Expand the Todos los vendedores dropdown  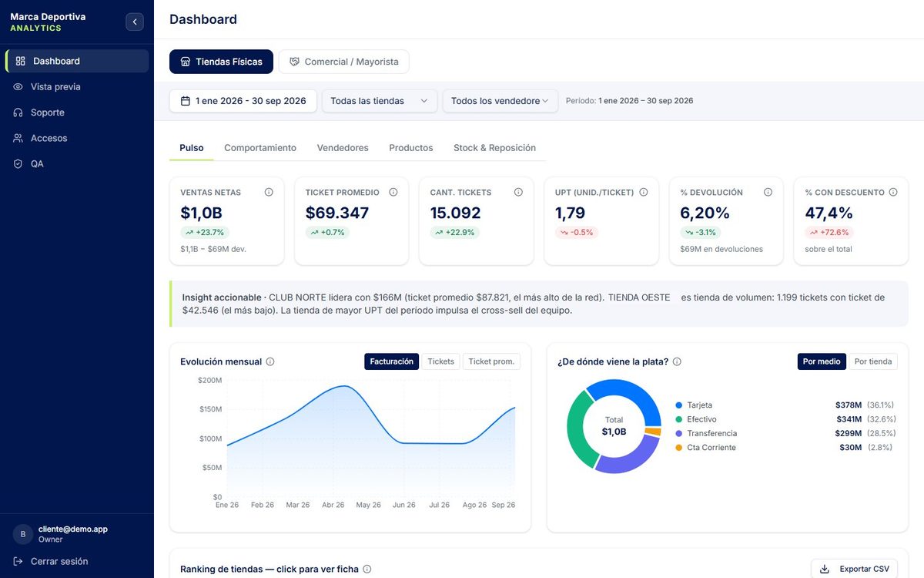coord(500,101)
